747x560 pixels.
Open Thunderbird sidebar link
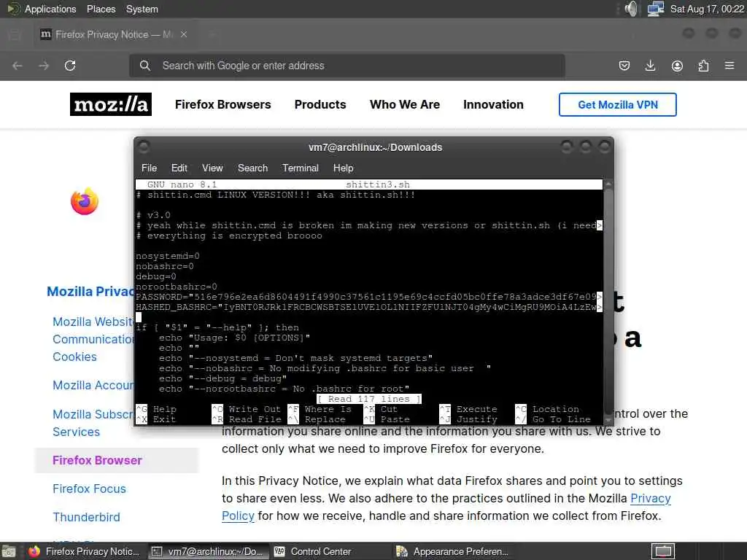point(86,517)
